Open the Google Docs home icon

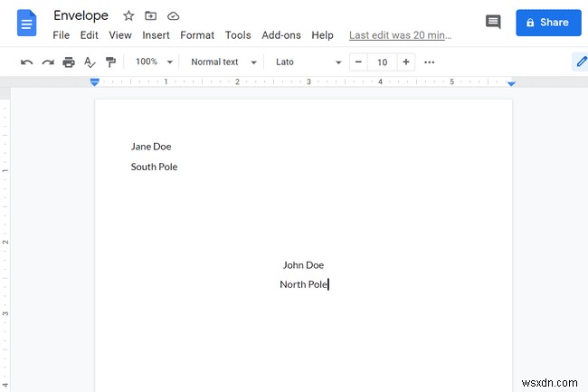(26, 24)
